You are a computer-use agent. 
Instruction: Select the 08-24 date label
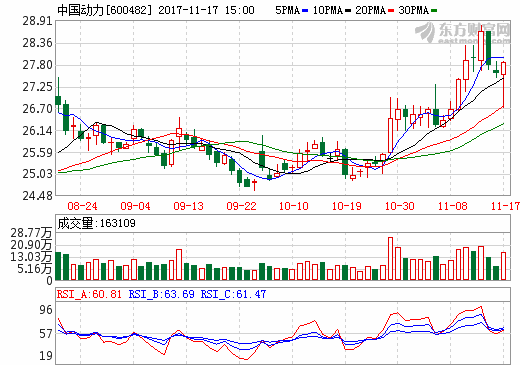tap(82, 206)
